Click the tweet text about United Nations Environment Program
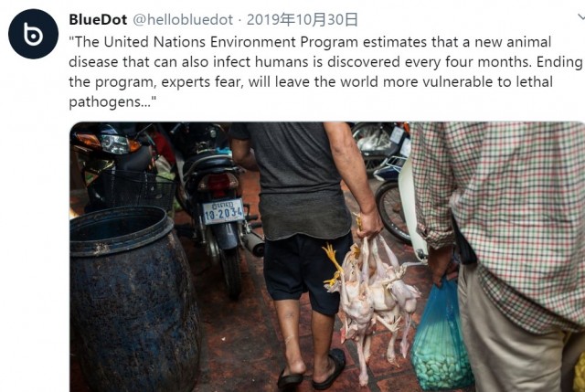 [x=325, y=71]
